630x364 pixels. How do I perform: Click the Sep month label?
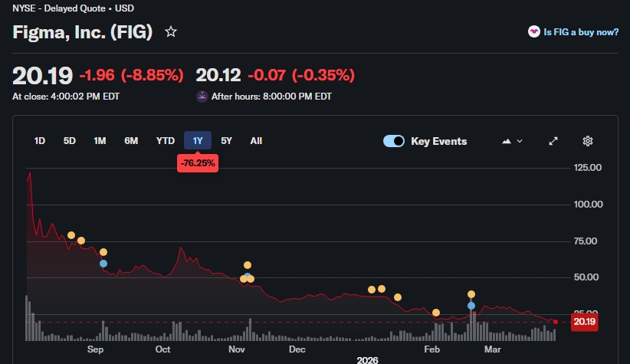point(95,349)
